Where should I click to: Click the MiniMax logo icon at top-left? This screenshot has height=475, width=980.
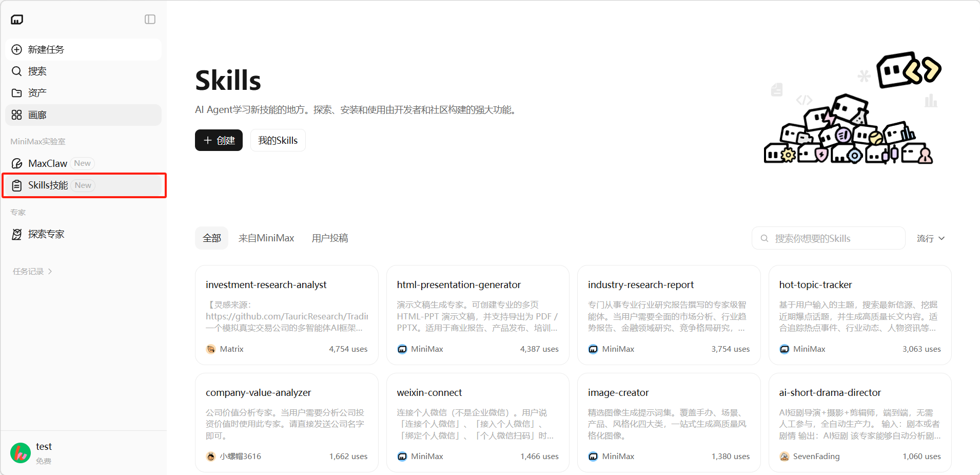[17, 20]
